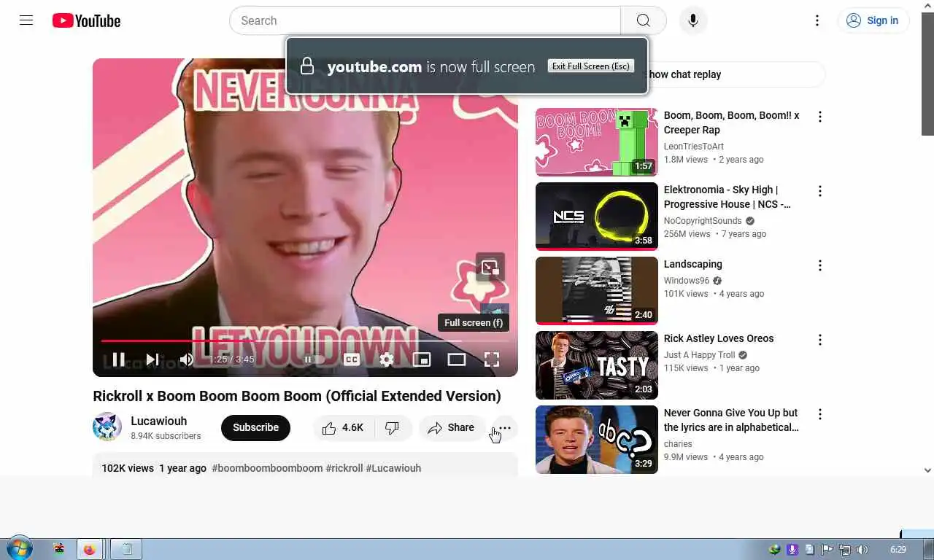This screenshot has height=560, width=934.
Task: Open Rick Astley Loves Oreos thumbnail
Action: click(597, 365)
